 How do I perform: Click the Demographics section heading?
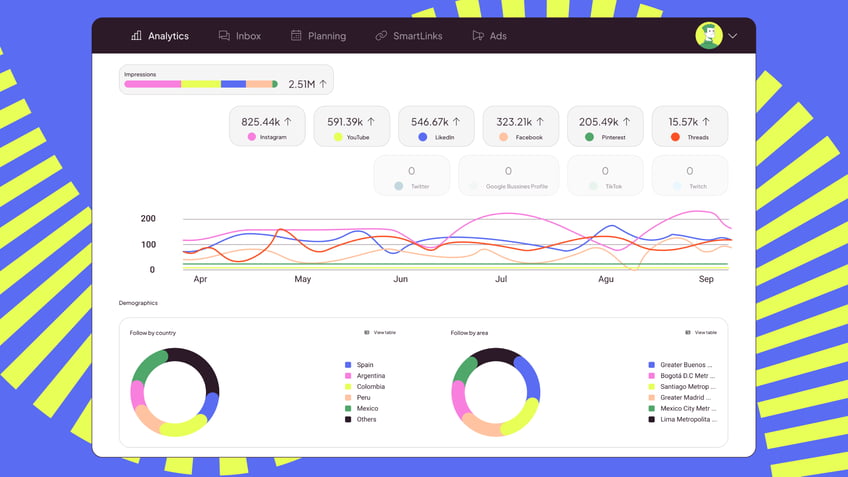point(138,303)
